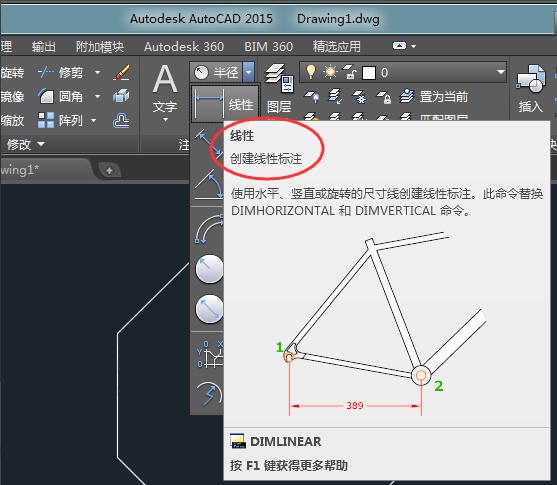Viewport: 557px width, 485px height.
Task: Open the 精选应用 ribbon tab
Action: [x=336, y=47]
